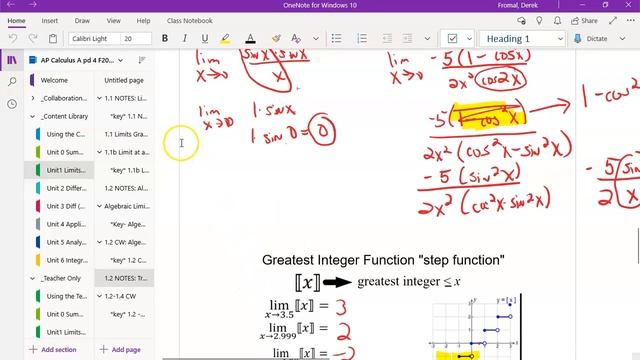Share this notebook
This screenshot has width=640, height=360.
click(x=584, y=20)
